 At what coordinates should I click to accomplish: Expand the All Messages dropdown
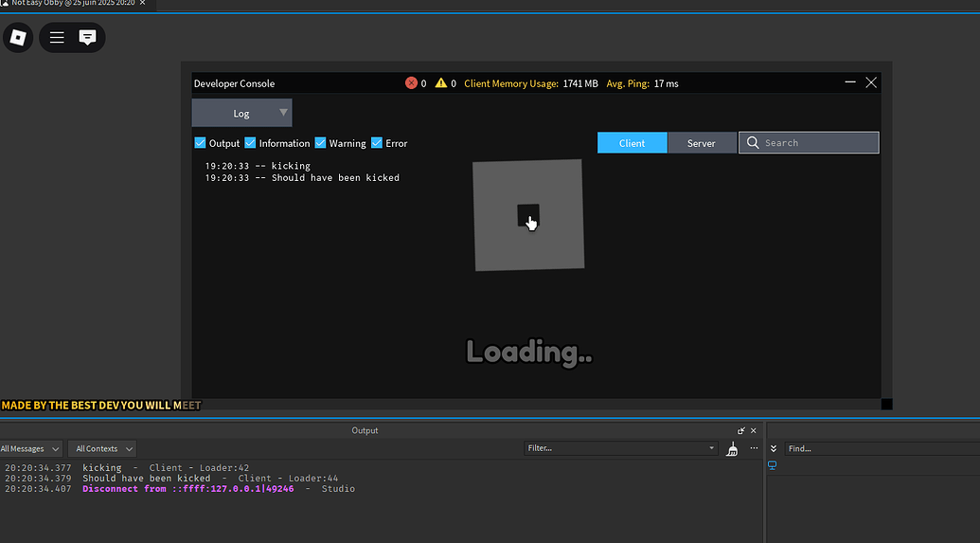[30, 448]
